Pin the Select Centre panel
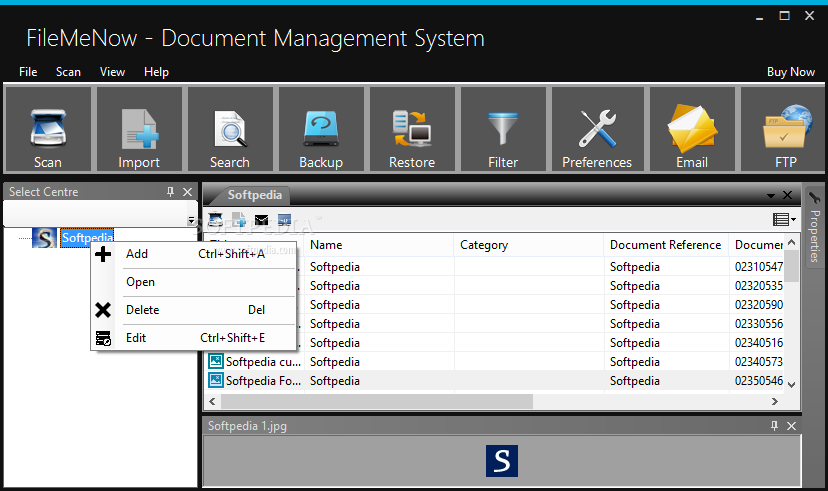 click(x=170, y=192)
